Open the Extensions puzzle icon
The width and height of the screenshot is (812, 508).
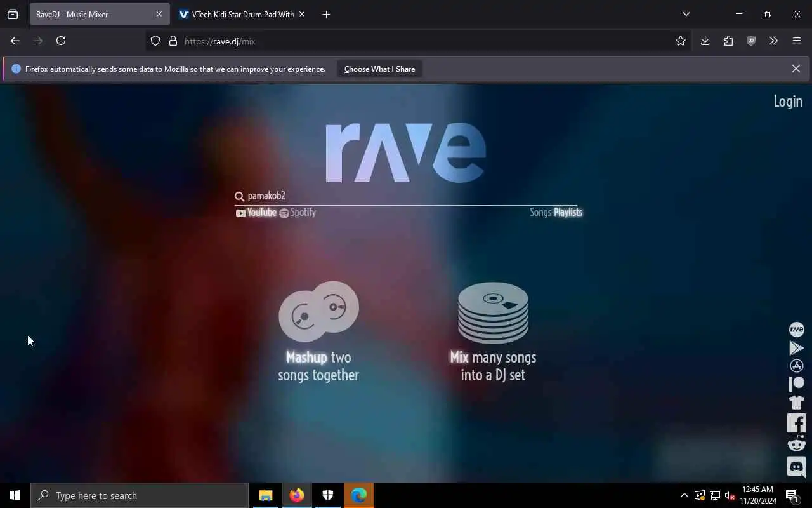point(728,41)
